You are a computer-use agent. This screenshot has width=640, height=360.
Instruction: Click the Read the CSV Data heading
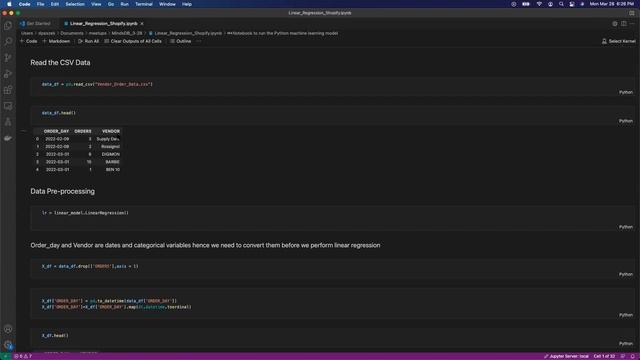click(x=60, y=62)
